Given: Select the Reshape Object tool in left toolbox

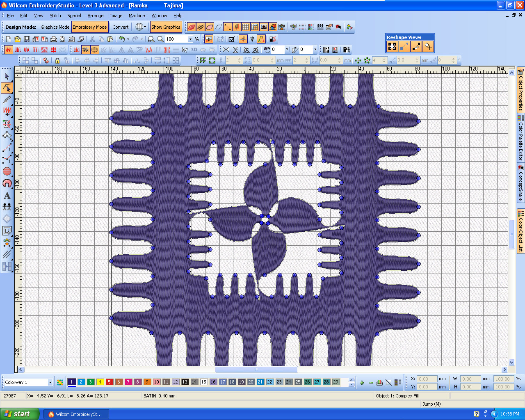Looking at the screenshot, I should [7, 88].
